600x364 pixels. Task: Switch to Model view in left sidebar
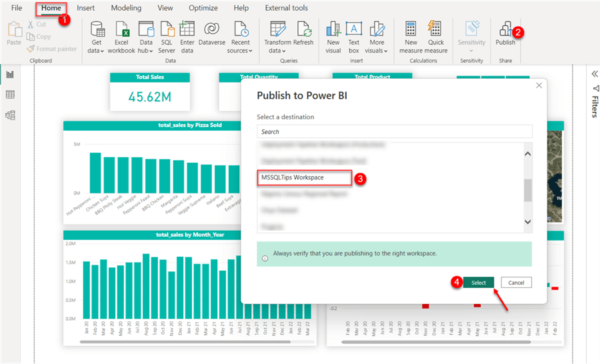[x=10, y=115]
